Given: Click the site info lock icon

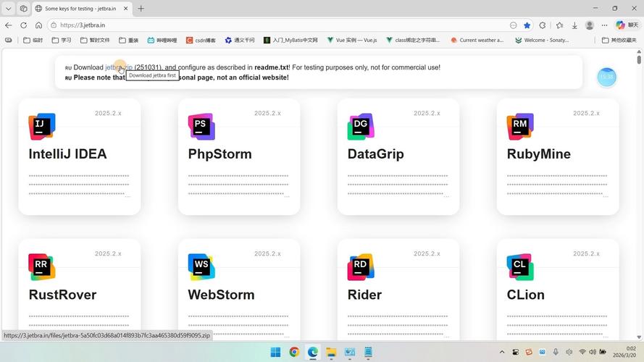Looking at the screenshot, I should click(54, 25).
